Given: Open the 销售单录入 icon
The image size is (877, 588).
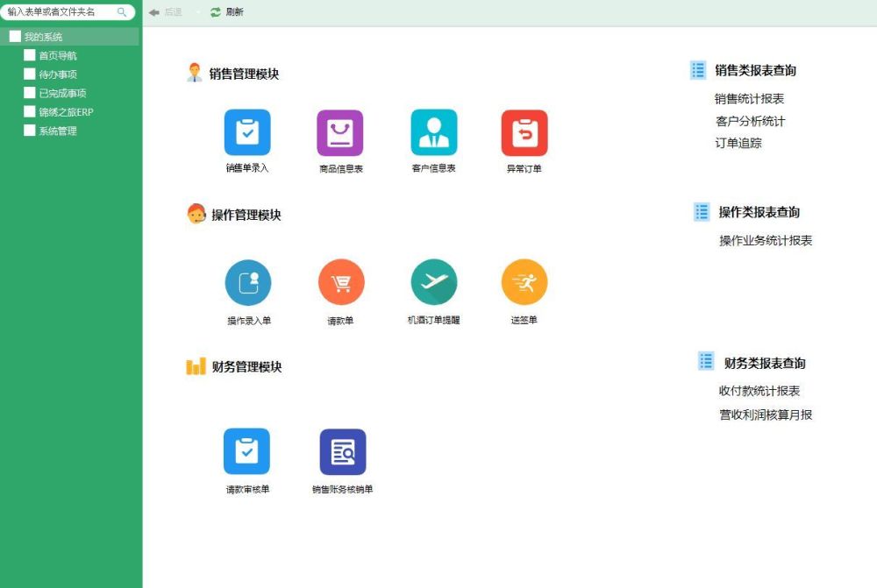Looking at the screenshot, I should [x=247, y=132].
